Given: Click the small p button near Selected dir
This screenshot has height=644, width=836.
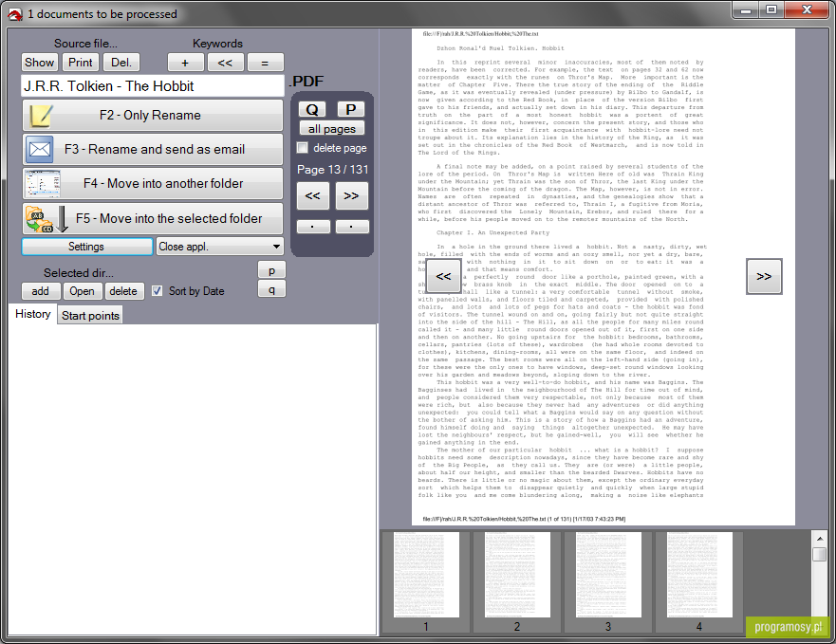Looking at the screenshot, I should 272,269.
